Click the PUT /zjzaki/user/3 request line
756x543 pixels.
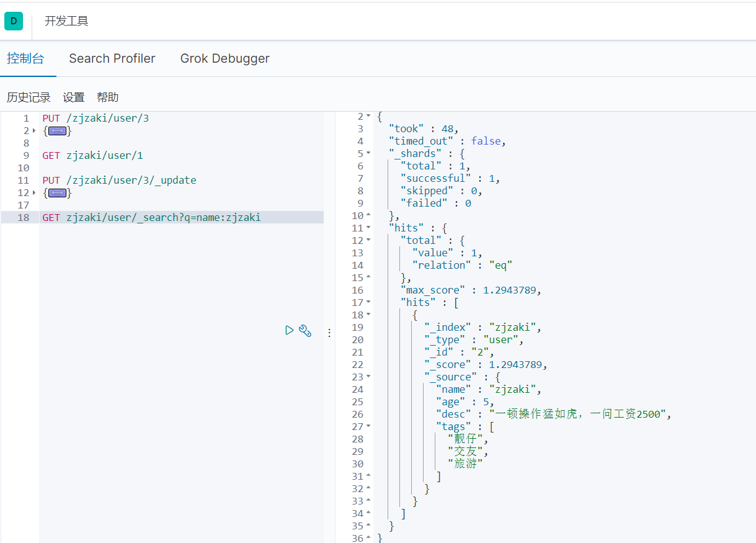[96, 118]
